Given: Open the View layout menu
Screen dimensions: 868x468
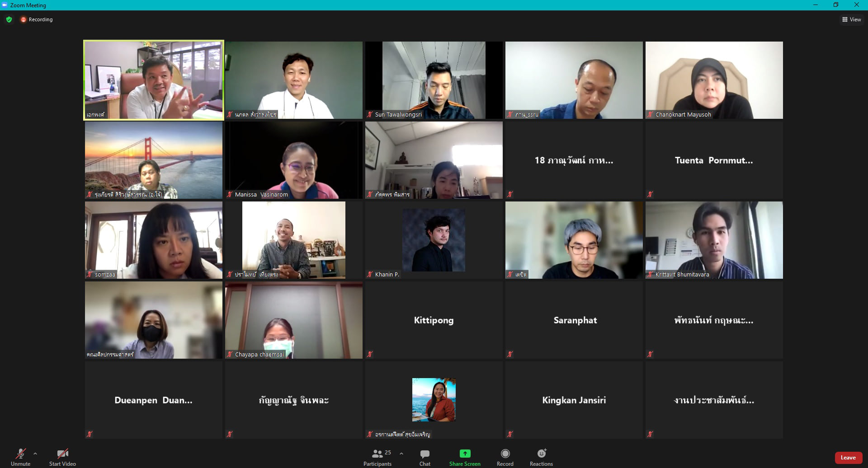Looking at the screenshot, I should click(851, 19).
